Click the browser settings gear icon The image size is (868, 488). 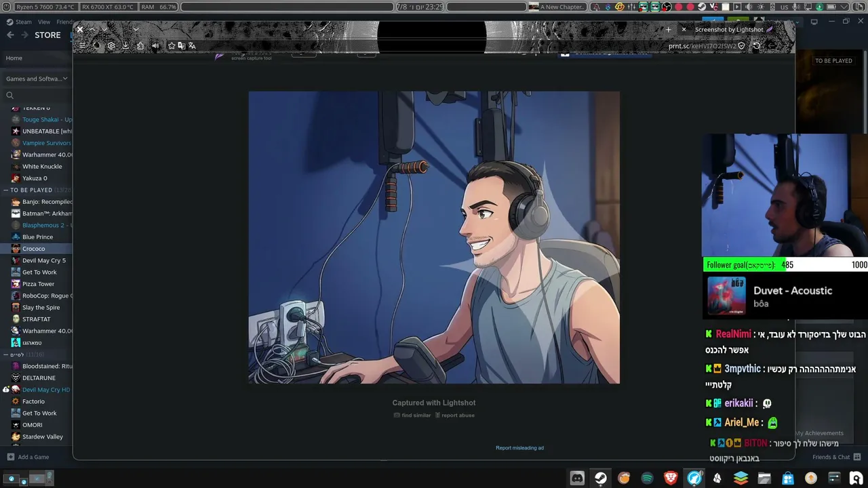coord(111,46)
